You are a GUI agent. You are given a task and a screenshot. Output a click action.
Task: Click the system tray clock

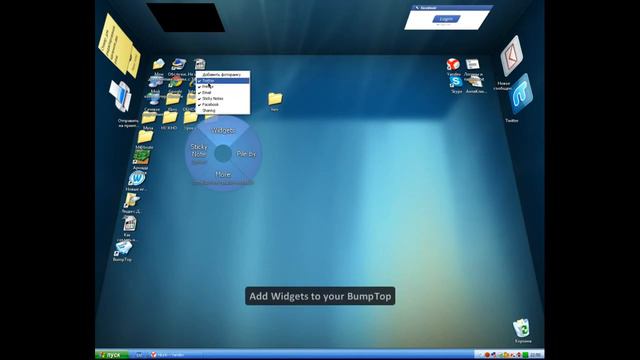click(536, 355)
